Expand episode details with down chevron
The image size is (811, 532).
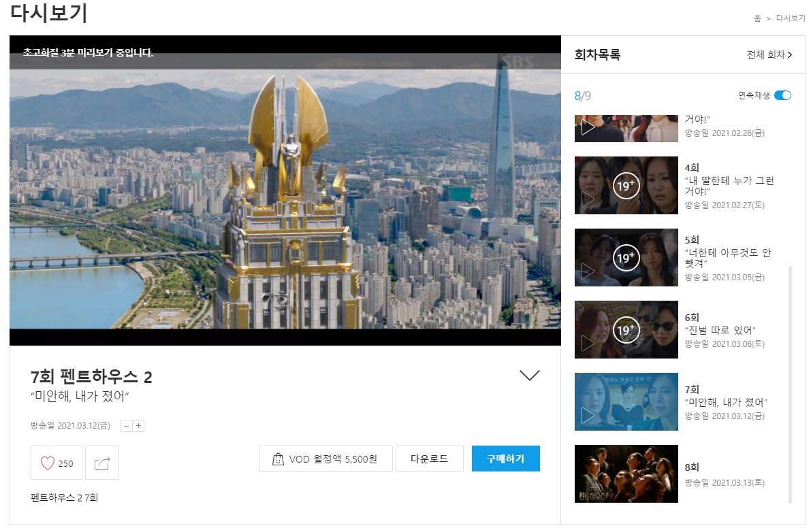pyautogui.click(x=529, y=376)
